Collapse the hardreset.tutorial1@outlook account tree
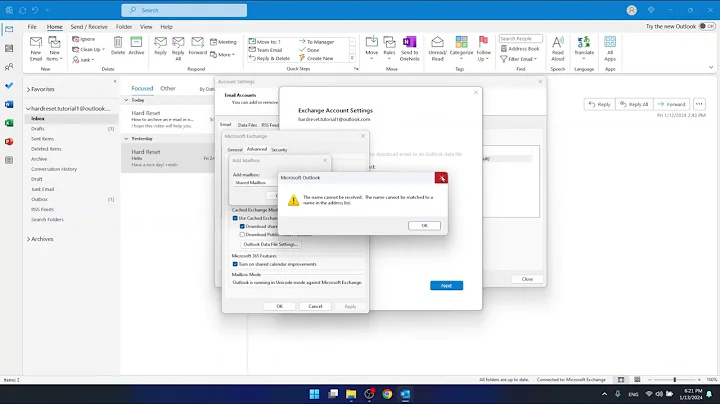 point(28,109)
